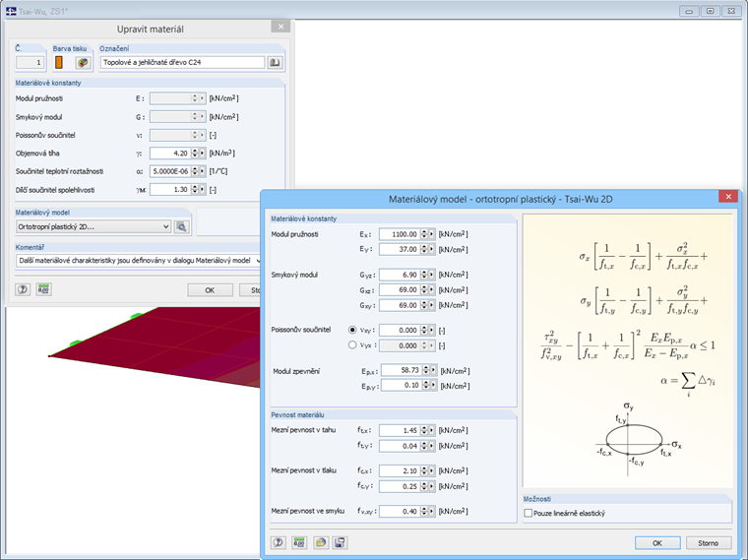The width and height of the screenshot is (748, 560).
Task: Click the Ep,y hardening modulus field 0.10
Action: [402, 386]
